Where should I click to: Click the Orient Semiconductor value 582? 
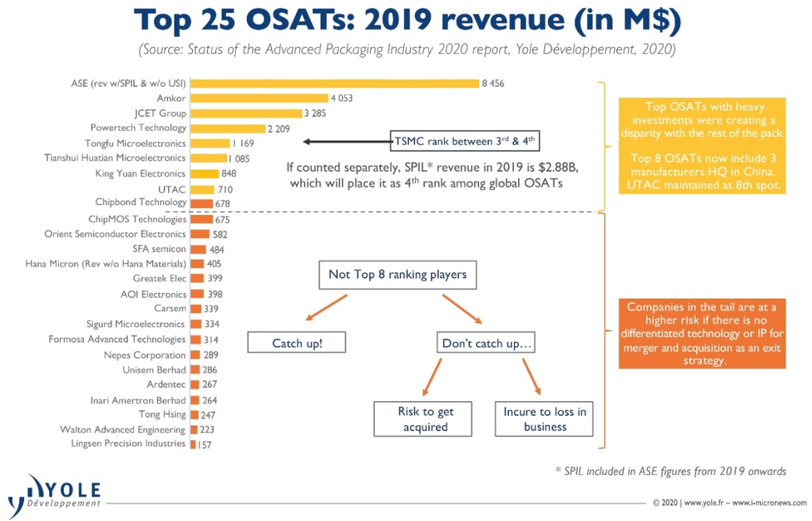point(219,235)
